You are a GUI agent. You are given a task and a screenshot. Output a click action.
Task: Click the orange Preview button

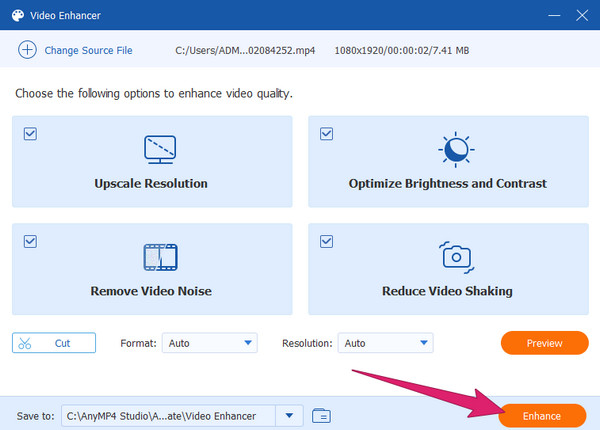(545, 343)
